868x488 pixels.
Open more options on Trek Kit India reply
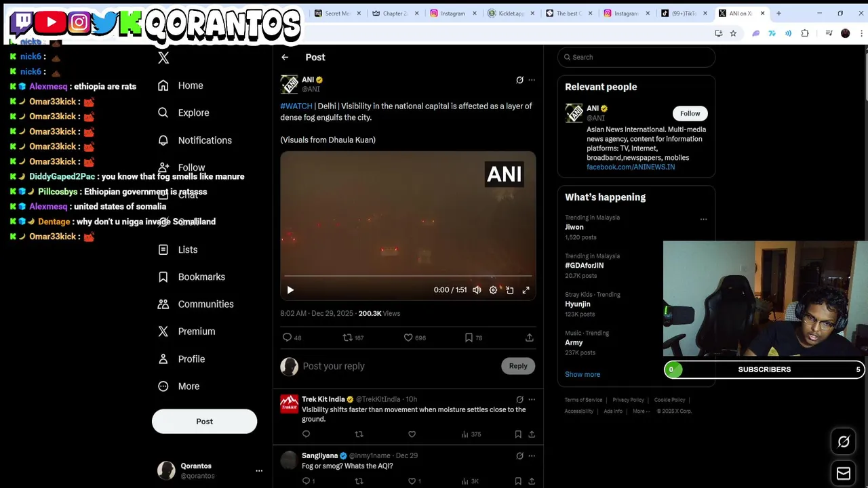pyautogui.click(x=532, y=400)
